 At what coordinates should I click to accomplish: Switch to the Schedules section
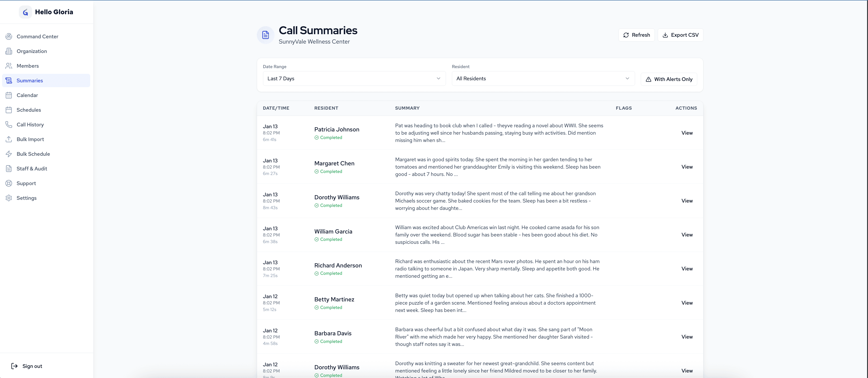pyautogui.click(x=28, y=110)
